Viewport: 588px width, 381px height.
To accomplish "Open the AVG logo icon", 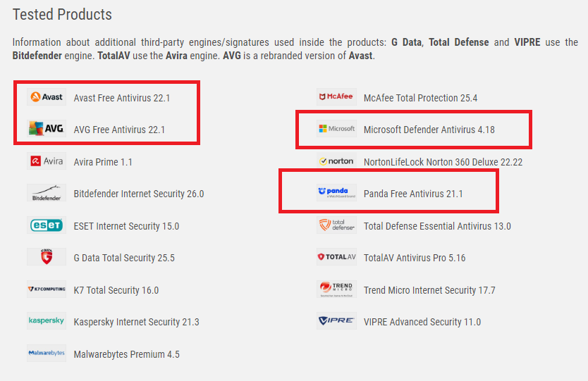I will (x=47, y=128).
